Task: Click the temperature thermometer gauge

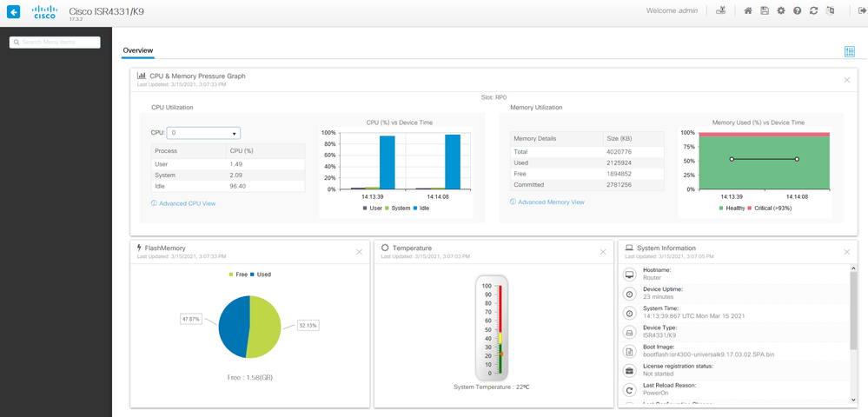Action: pos(492,329)
